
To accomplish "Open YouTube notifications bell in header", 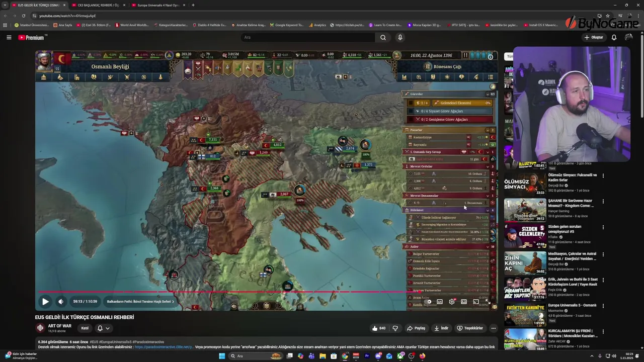I will click(x=614, y=37).
